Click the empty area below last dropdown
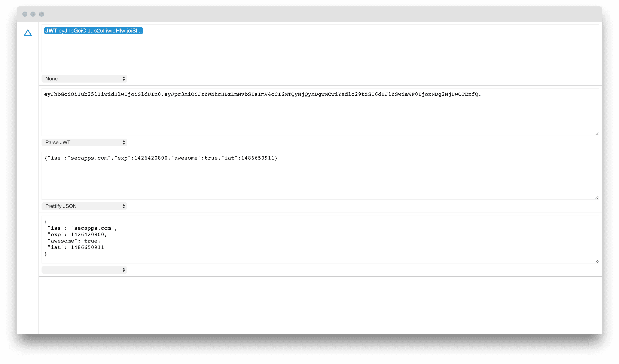 click(x=320, y=306)
